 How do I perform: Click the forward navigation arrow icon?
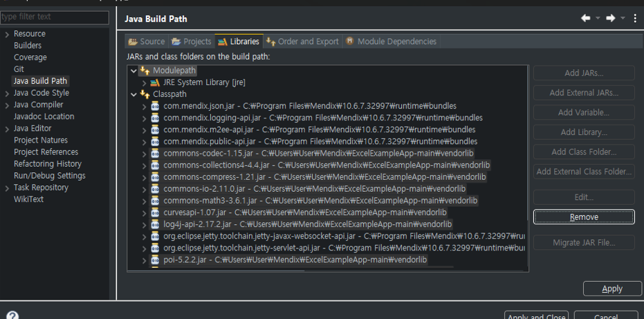(610, 18)
